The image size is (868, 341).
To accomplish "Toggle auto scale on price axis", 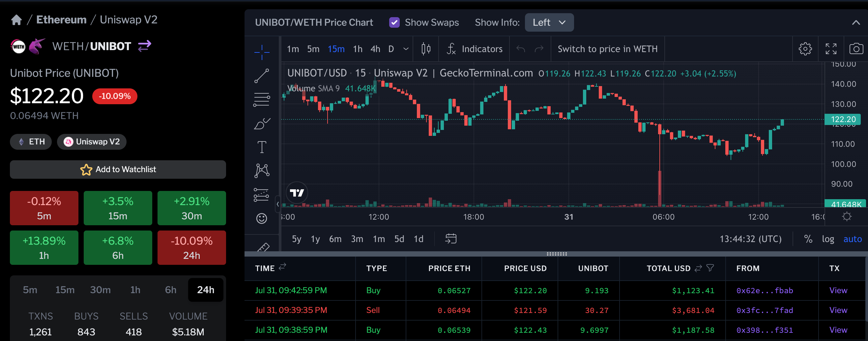I will pos(852,239).
